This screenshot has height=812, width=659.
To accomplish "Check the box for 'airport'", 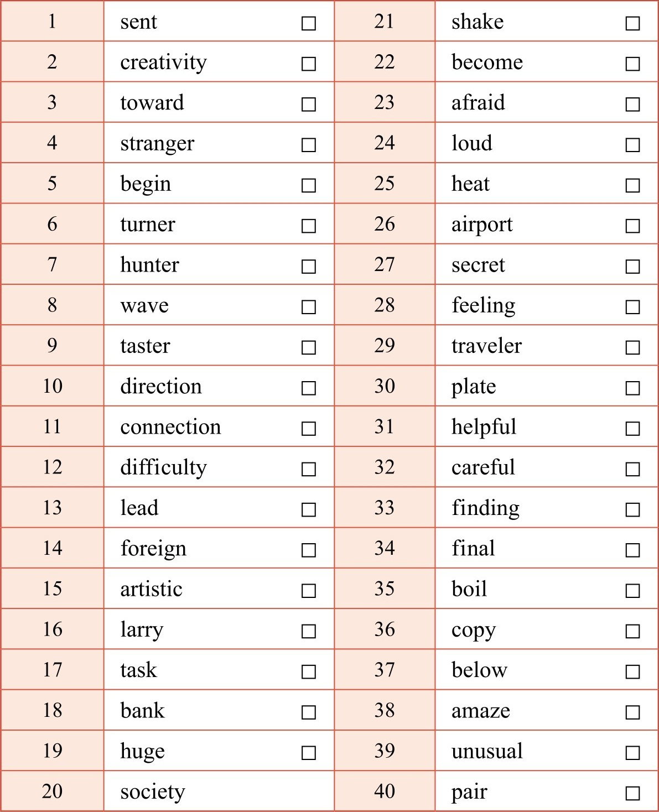I will 632,226.
